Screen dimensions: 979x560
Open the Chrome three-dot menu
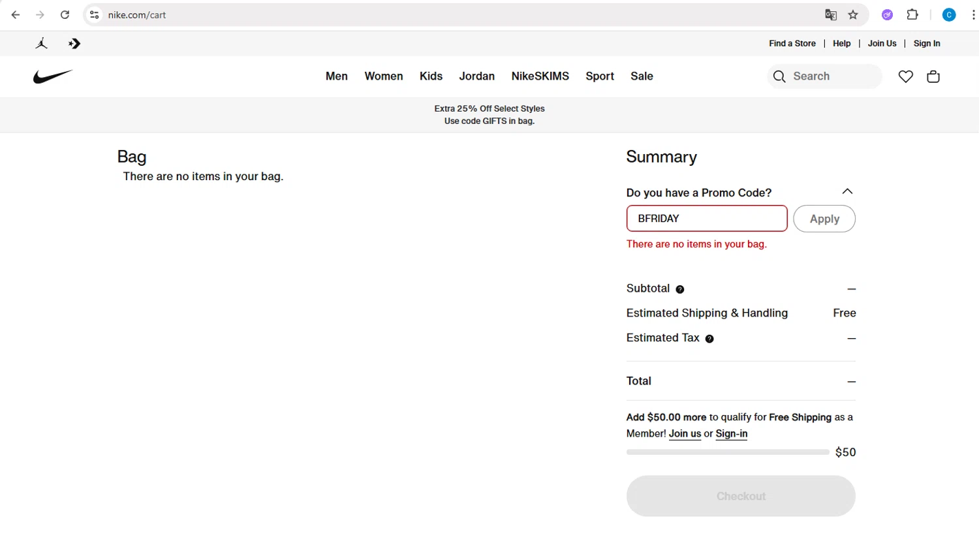coord(973,14)
